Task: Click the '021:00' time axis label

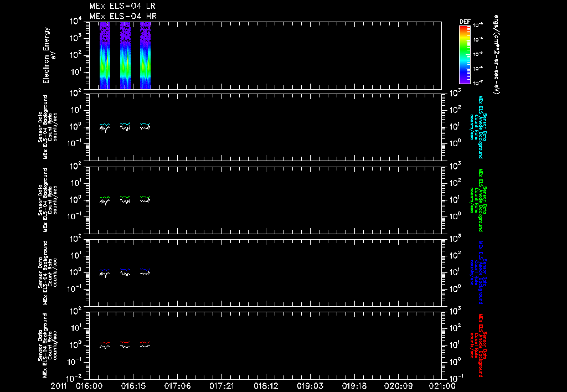Action: coord(442,386)
